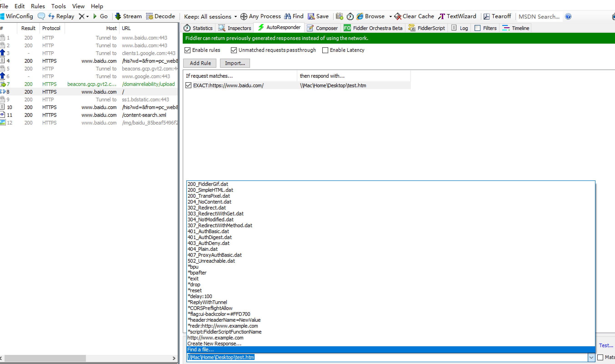
Task: Uncheck the EXACT baidu.com rule checkbox
Action: pyautogui.click(x=188, y=85)
